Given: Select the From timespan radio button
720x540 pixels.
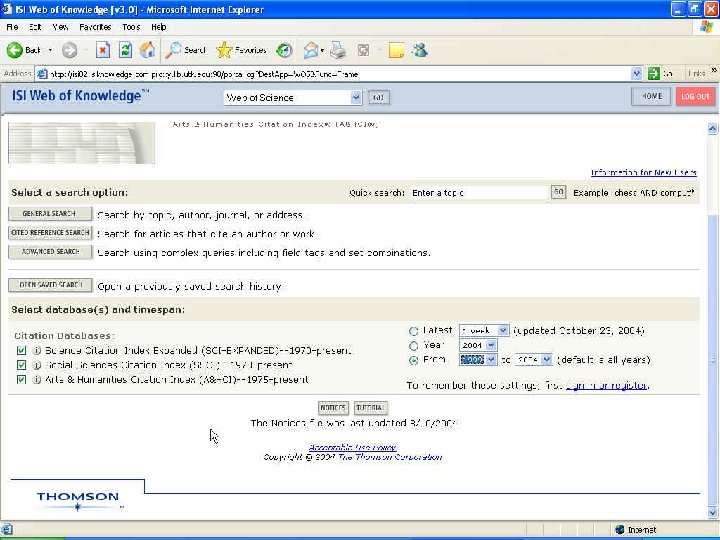Looking at the screenshot, I should [x=414, y=360].
